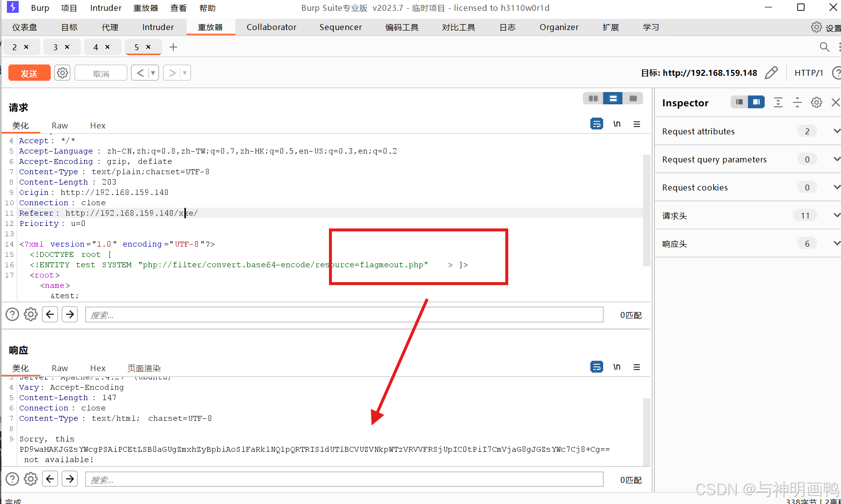The width and height of the screenshot is (841, 504).
Task: Open the 帮助 menu
Action: pyautogui.click(x=207, y=8)
